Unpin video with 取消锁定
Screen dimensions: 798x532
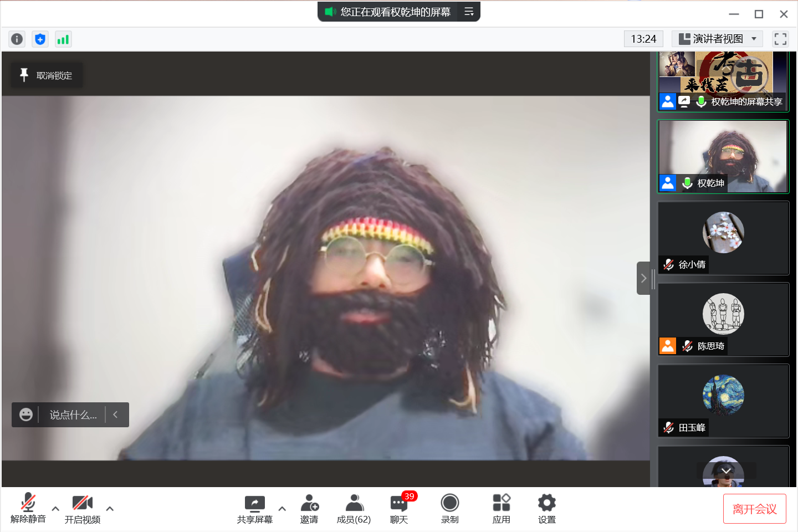point(47,75)
